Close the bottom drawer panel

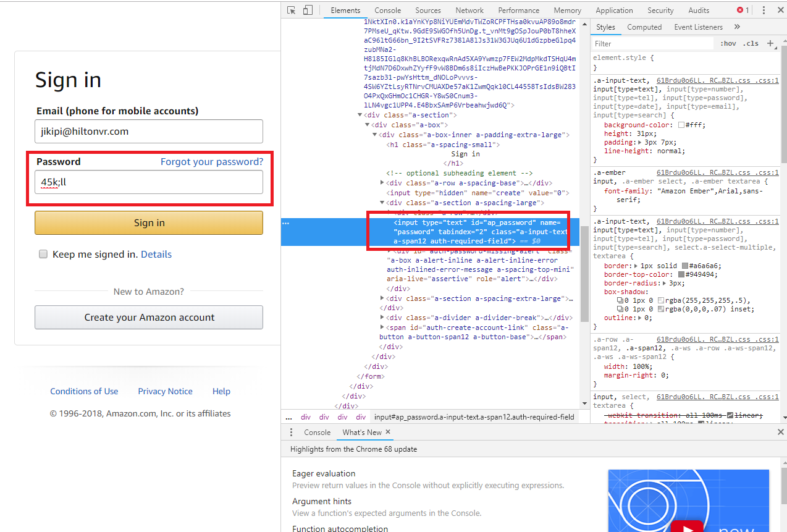point(780,432)
